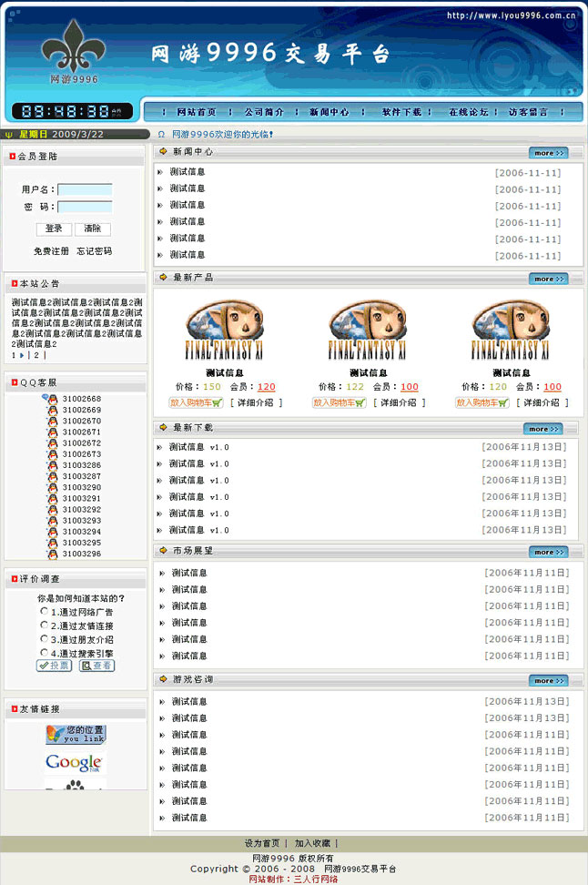588x885 pixels.
Task: Open the Google friendly link logo
Action: [x=75, y=762]
